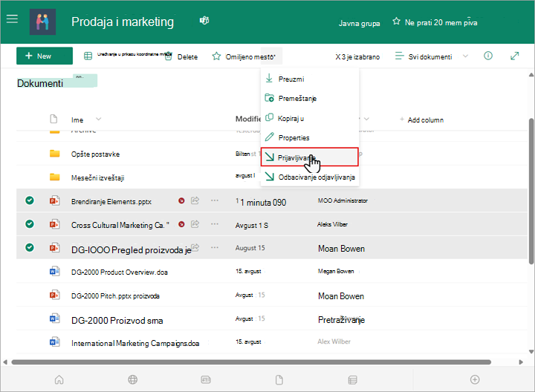The width and height of the screenshot is (535, 392).
Task: Deselect Brendiranje Elements.pptx checkmark
Action: 30,200
